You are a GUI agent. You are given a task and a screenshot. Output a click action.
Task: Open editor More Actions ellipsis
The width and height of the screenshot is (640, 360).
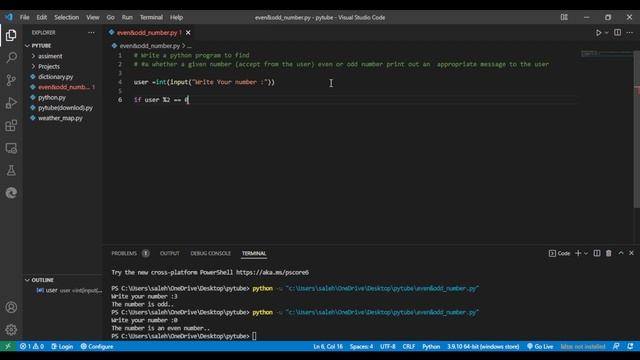[630, 33]
